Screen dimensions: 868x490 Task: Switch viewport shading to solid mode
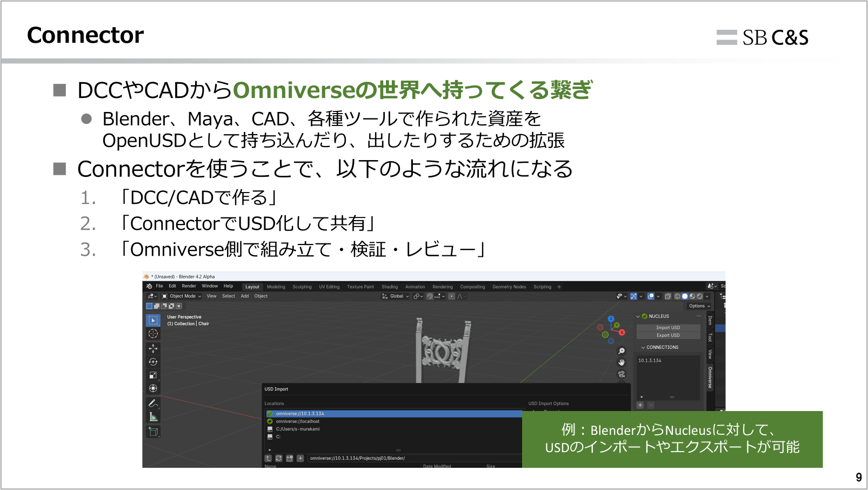[x=685, y=296]
